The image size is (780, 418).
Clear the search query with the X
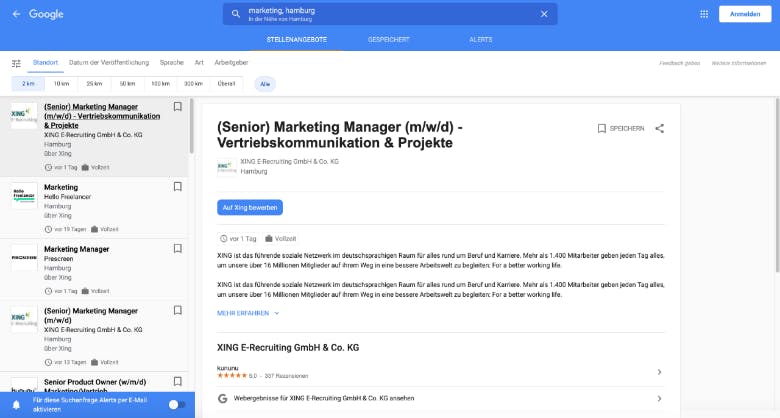click(x=544, y=14)
